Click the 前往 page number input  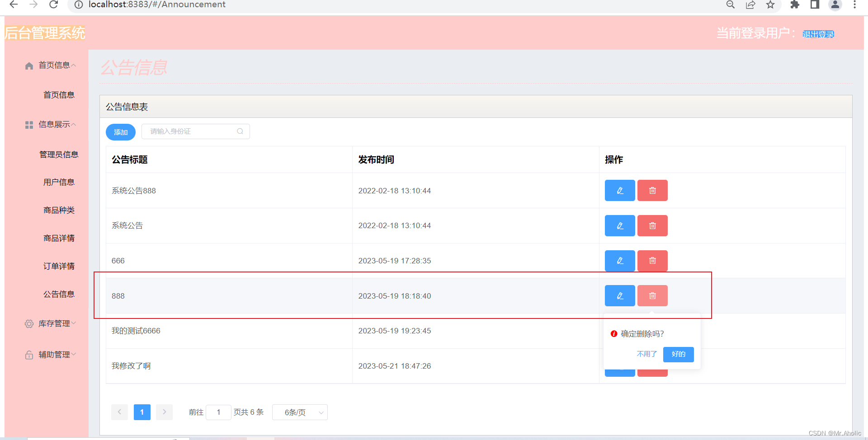tap(218, 412)
